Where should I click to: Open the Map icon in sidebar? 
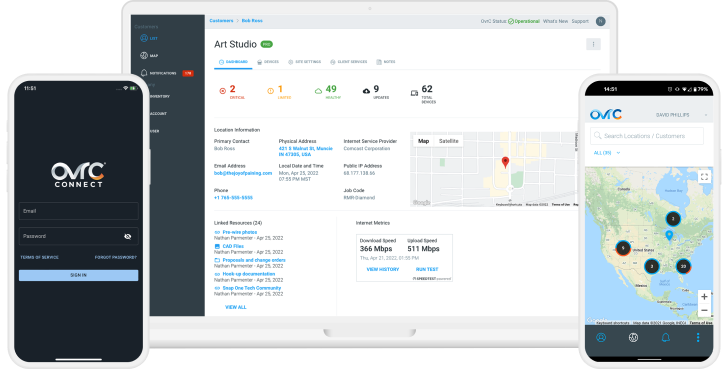[144, 56]
